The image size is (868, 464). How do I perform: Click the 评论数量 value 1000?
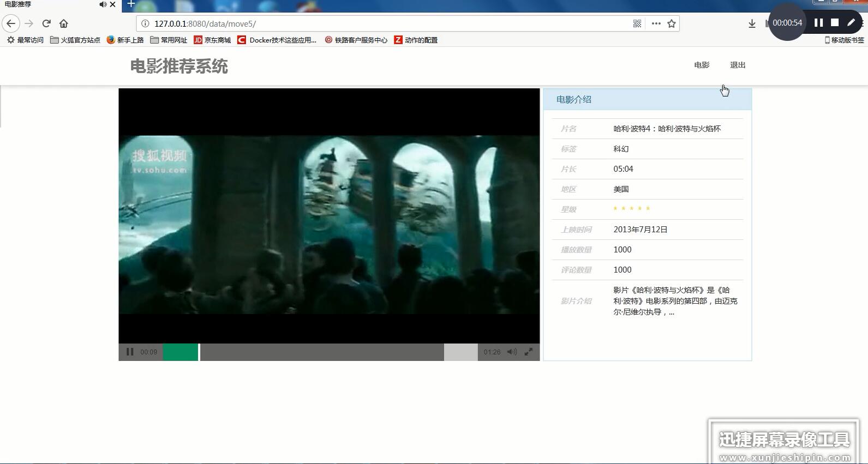(x=622, y=270)
